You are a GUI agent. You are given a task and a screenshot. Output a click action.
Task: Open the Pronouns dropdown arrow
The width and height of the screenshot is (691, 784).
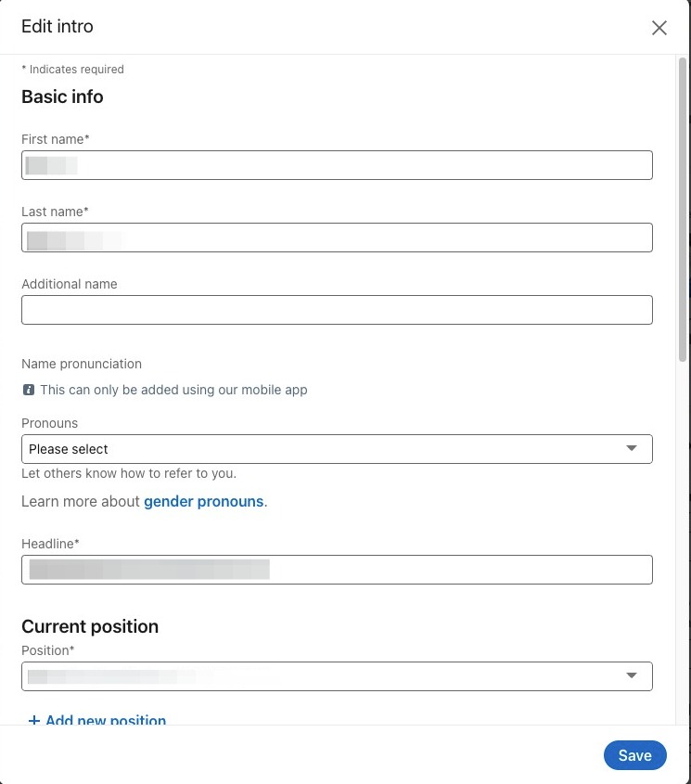click(632, 448)
